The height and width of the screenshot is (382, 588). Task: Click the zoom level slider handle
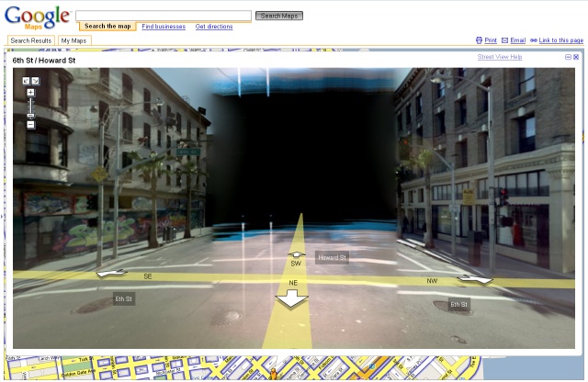pos(30,115)
